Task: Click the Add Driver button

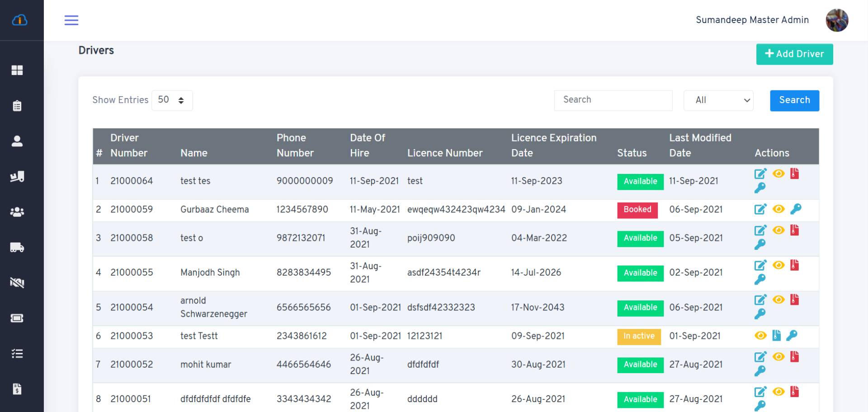Action: click(x=794, y=54)
